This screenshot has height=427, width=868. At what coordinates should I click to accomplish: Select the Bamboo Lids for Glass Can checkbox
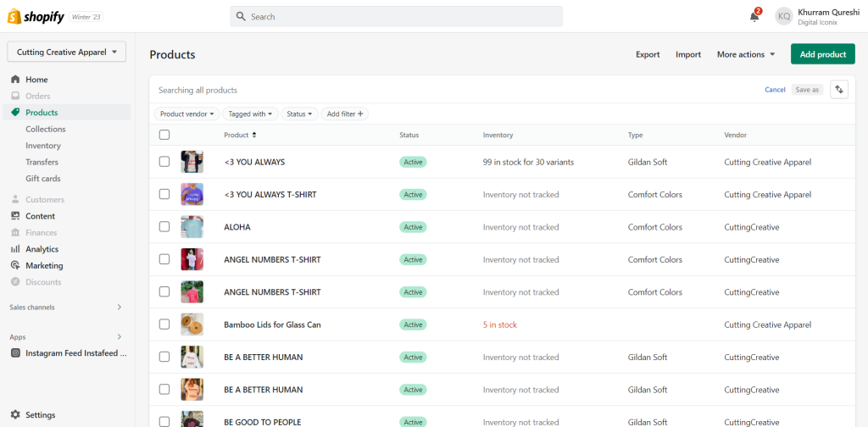pos(164,324)
